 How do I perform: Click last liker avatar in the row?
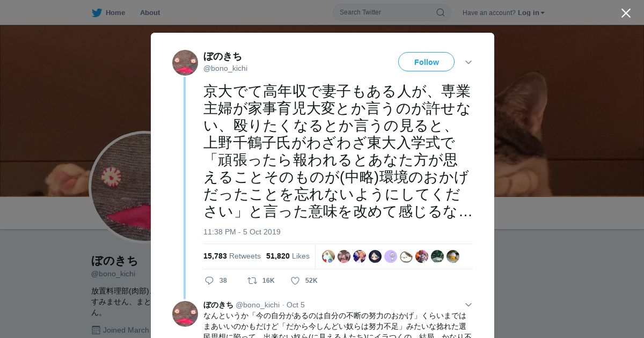[x=453, y=256]
